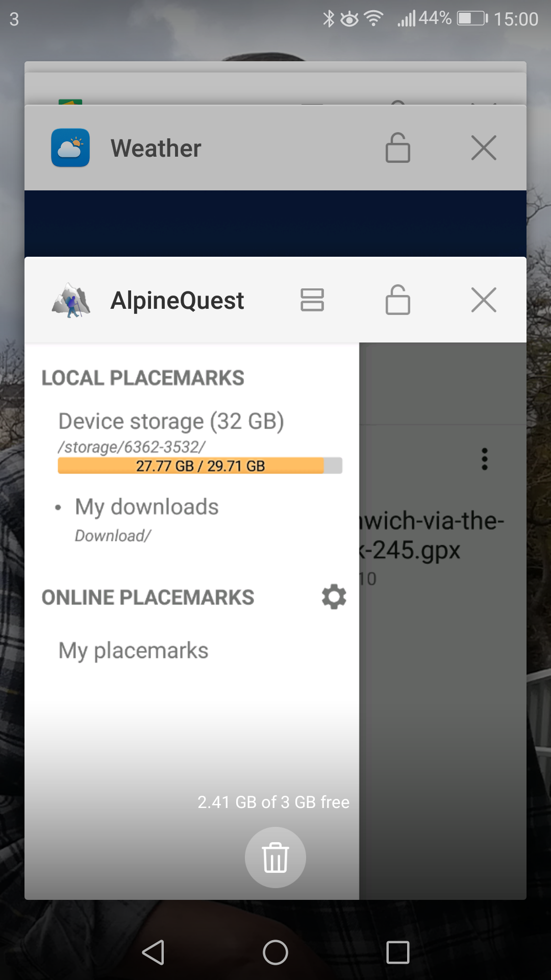551x980 pixels.
Task: Toggle lock on the AlpineQuest card
Action: pyautogui.click(x=397, y=300)
